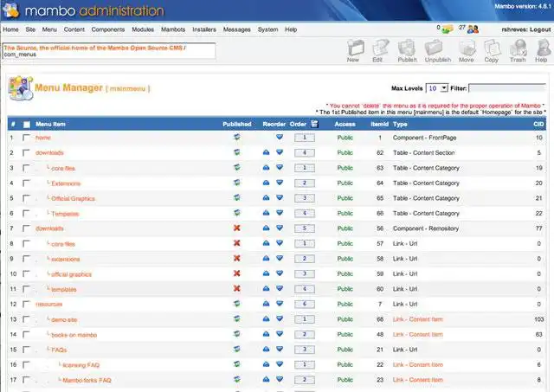This screenshot has height=392, width=554.
Task: Click the Publish toolbar icon
Action: point(407,50)
